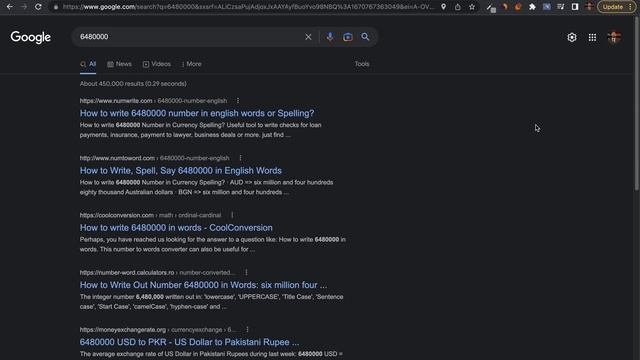Select the All results tab

88,64
